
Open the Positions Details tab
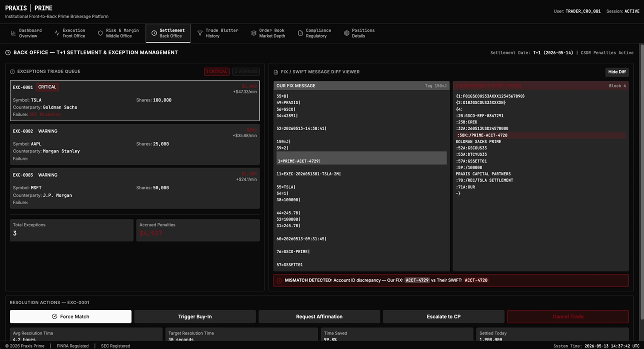coord(359,33)
